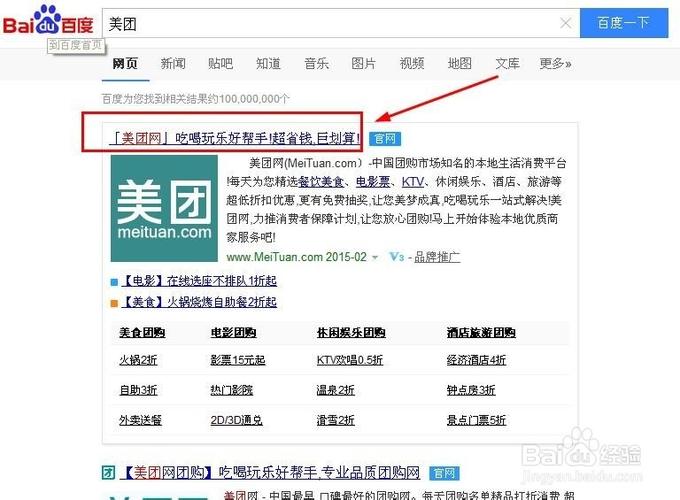Switch to the 知道 tab
The image size is (680, 500).
(x=268, y=64)
